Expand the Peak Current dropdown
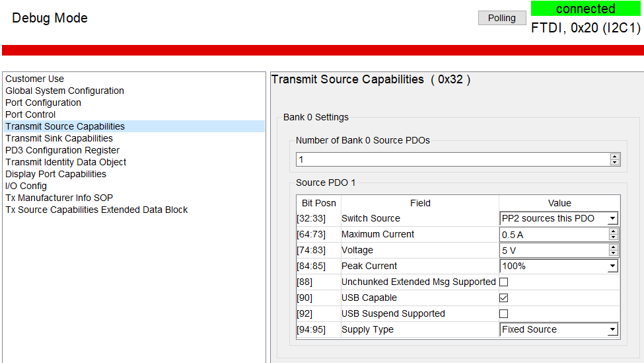Image resolution: width=644 pixels, height=363 pixels. pyautogui.click(x=612, y=266)
